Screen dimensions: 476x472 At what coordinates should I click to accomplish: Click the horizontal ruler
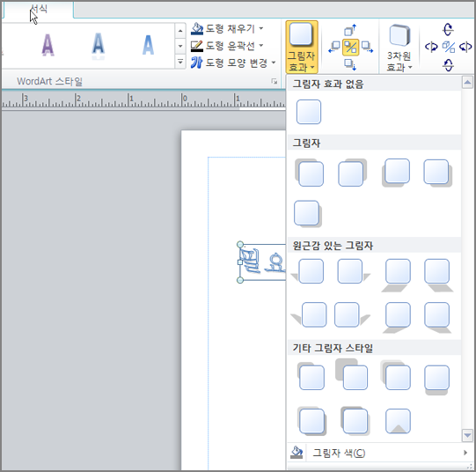tap(143, 100)
